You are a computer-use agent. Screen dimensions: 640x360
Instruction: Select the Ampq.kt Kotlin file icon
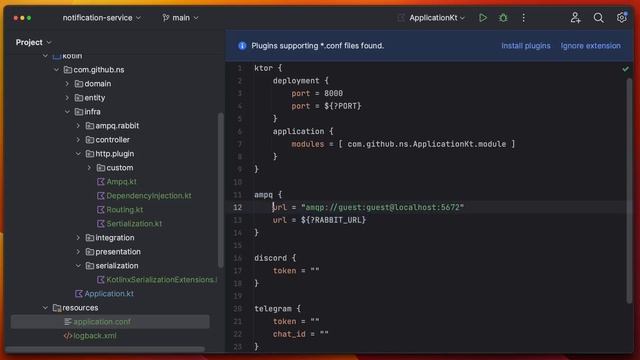pyautogui.click(x=101, y=182)
